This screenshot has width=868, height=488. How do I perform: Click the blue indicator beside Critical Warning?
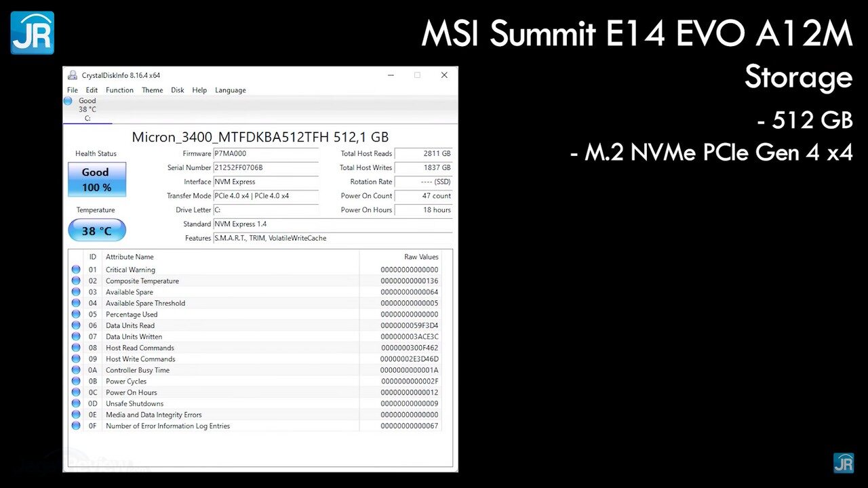(x=75, y=269)
